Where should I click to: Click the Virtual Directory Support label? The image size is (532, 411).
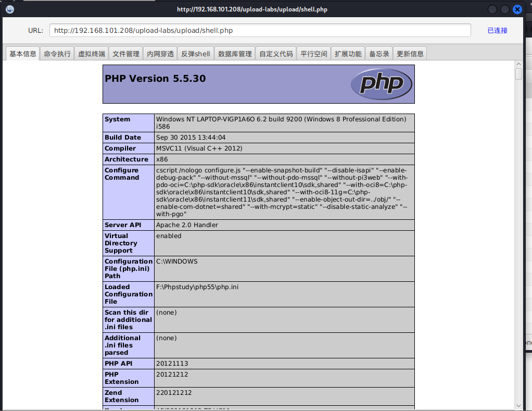pos(121,243)
